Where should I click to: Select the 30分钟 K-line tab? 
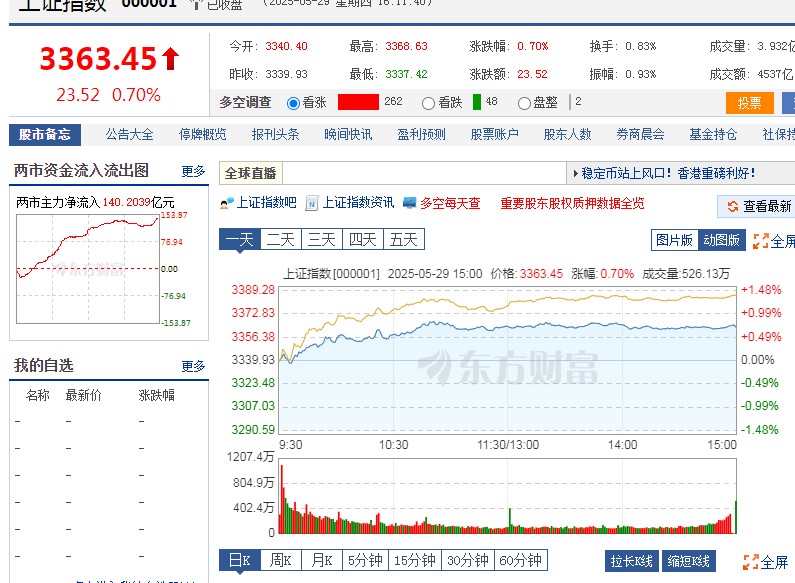pyautogui.click(x=468, y=561)
